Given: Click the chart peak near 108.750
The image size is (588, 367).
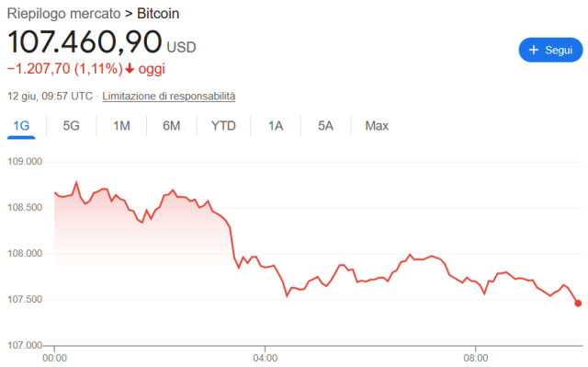Looking at the screenshot, I should (x=76, y=182).
